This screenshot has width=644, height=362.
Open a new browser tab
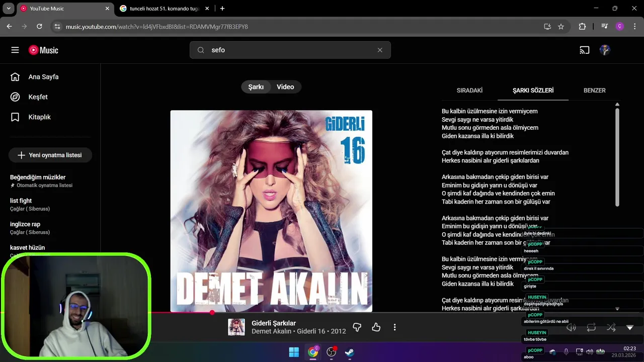pos(222,9)
